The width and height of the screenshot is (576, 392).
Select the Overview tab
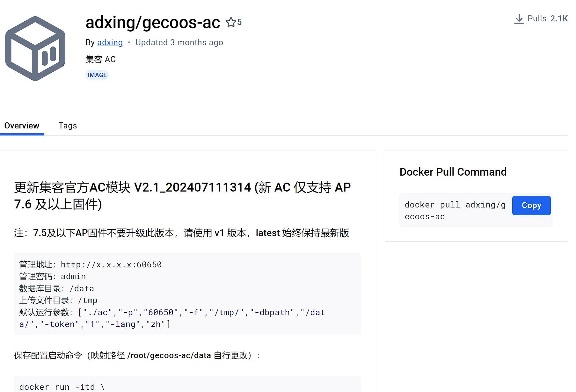pos(22,126)
